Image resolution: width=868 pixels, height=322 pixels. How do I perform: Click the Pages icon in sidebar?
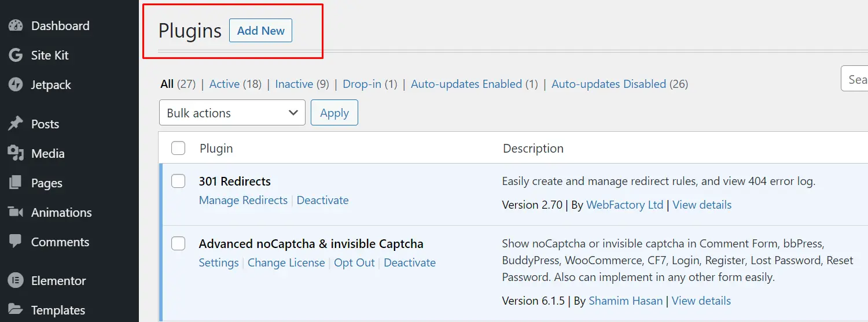click(16, 183)
